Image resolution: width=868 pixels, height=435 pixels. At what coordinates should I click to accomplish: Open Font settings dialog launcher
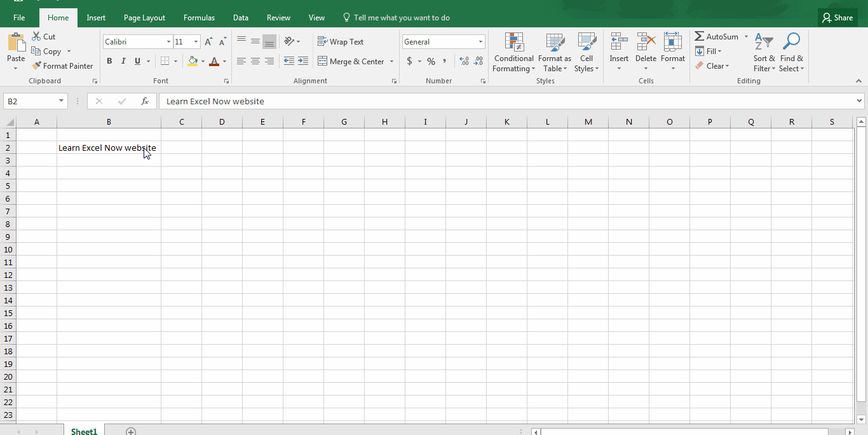(x=226, y=81)
